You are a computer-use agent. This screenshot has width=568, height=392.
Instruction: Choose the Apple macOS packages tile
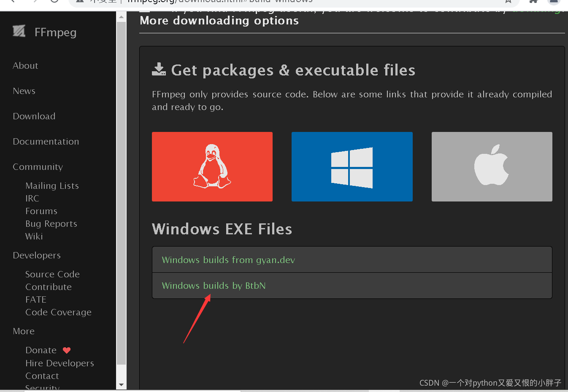click(492, 166)
